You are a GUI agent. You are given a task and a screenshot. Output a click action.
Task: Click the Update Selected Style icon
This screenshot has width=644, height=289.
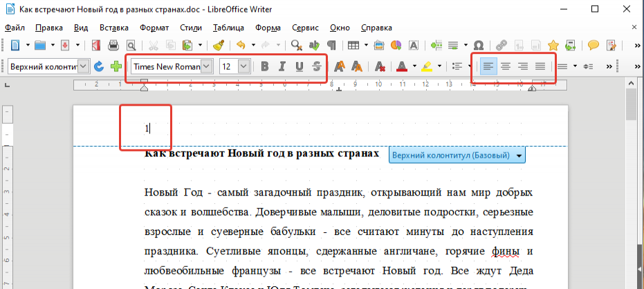click(99, 67)
